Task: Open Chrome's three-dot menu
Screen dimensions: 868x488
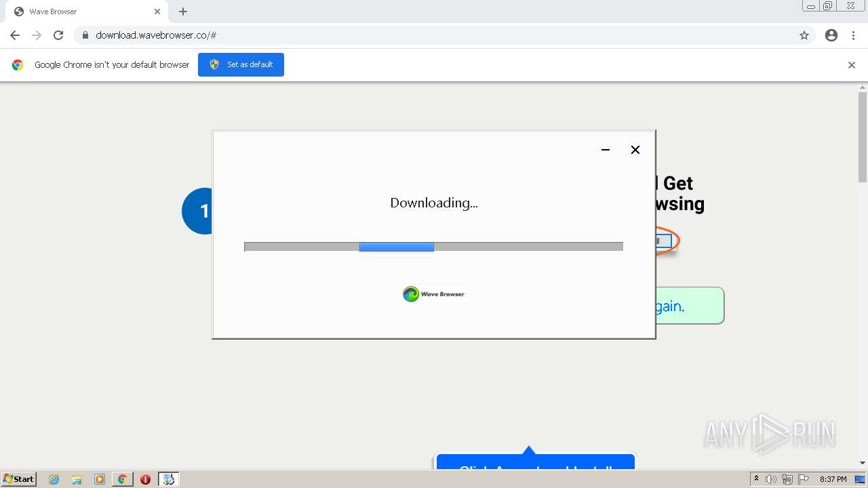Action: [x=853, y=35]
